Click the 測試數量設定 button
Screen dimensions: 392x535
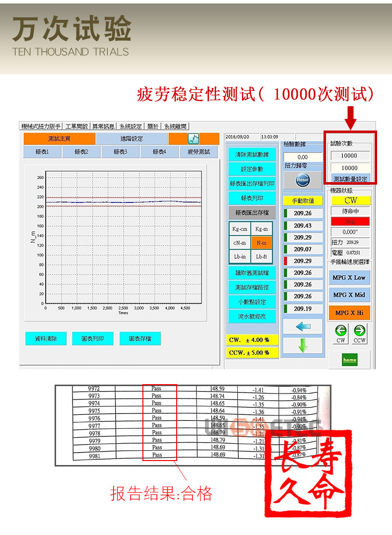point(350,179)
